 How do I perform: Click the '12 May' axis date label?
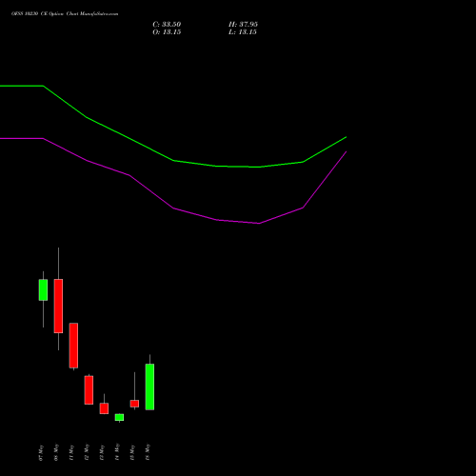[x=87, y=452]
